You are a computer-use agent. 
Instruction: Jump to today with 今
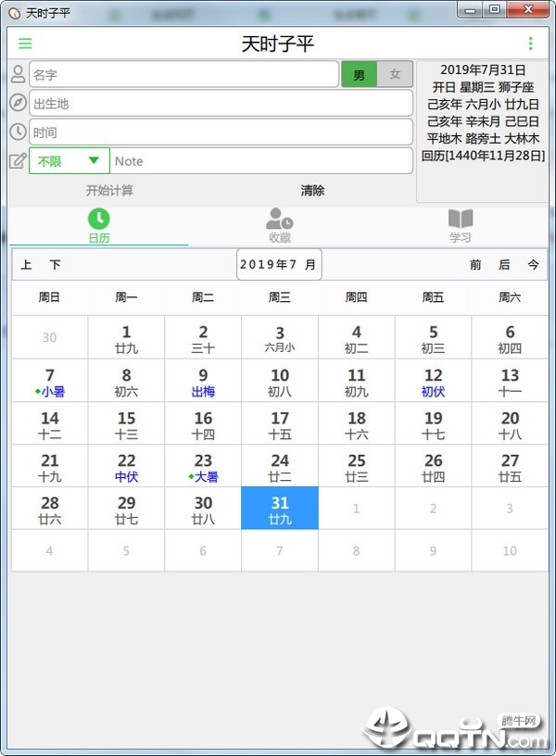(533, 264)
